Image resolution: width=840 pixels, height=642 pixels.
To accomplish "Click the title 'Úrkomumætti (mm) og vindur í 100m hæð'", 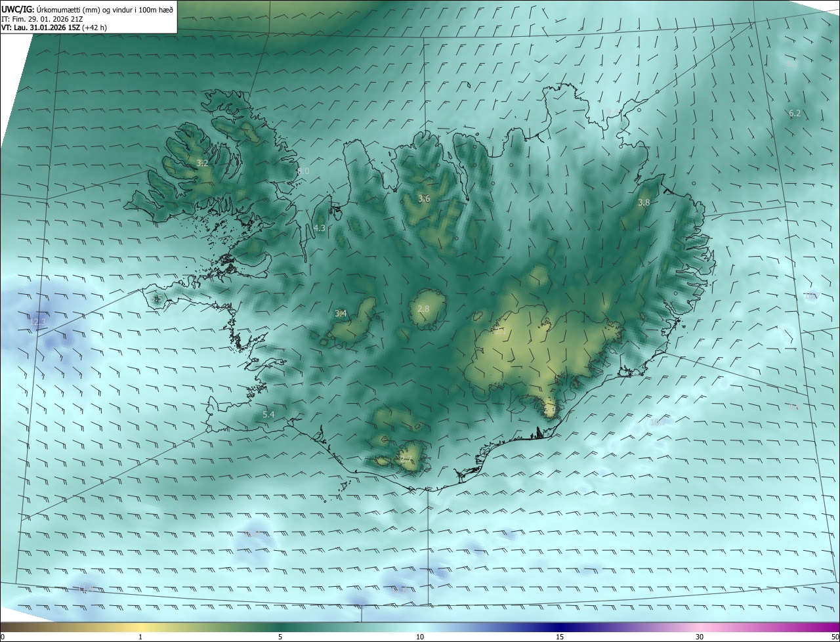I will 104,9.
